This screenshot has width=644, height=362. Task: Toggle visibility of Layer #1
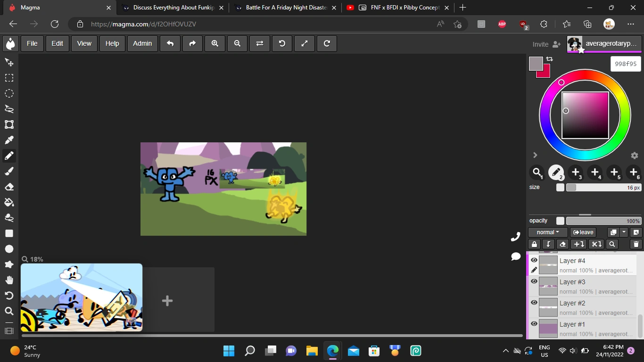pyautogui.click(x=534, y=324)
